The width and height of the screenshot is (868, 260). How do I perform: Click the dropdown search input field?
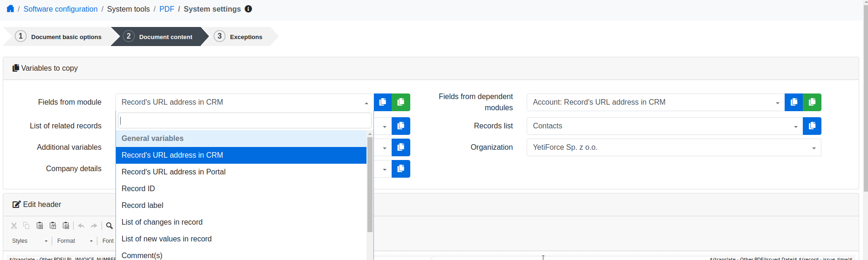[x=244, y=120]
